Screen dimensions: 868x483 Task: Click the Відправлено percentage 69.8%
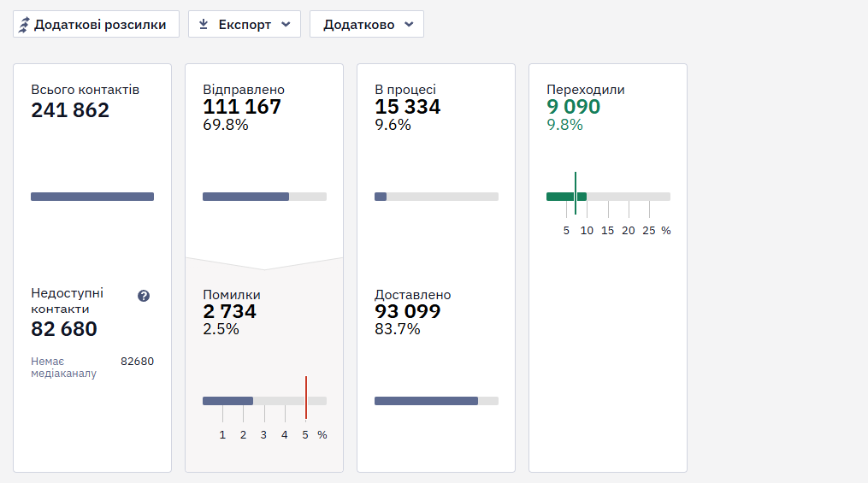(x=225, y=125)
